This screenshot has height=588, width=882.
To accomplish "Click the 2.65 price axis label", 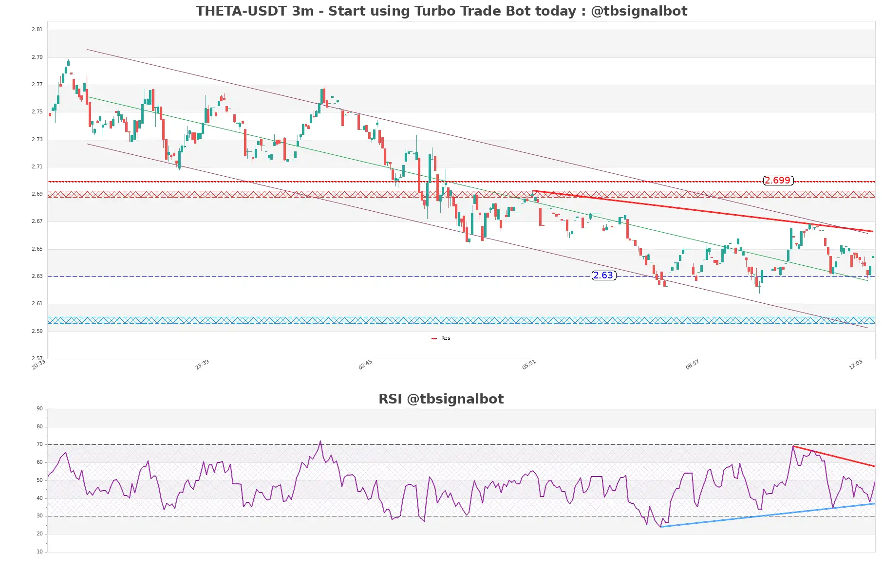I will tap(37, 249).
